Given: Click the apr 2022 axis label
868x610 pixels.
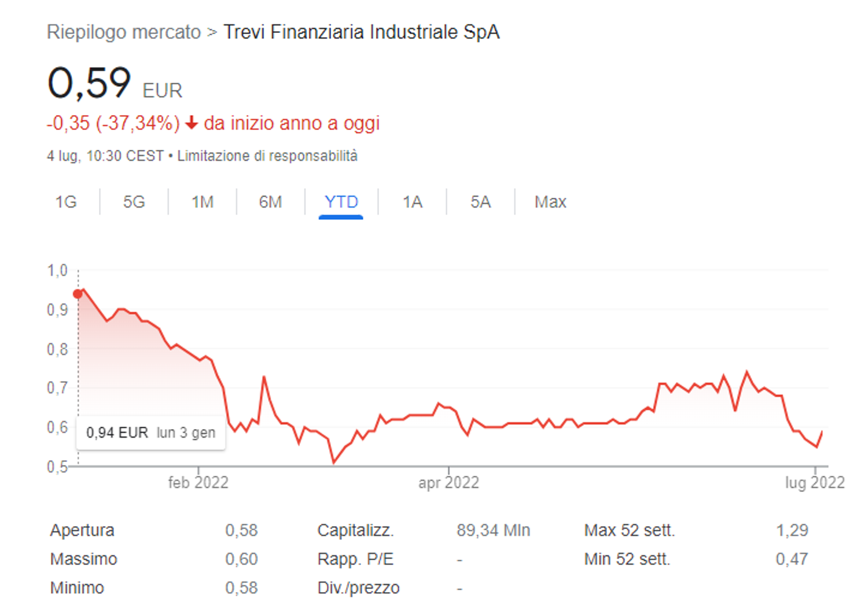Looking at the screenshot, I should coord(450,482).
